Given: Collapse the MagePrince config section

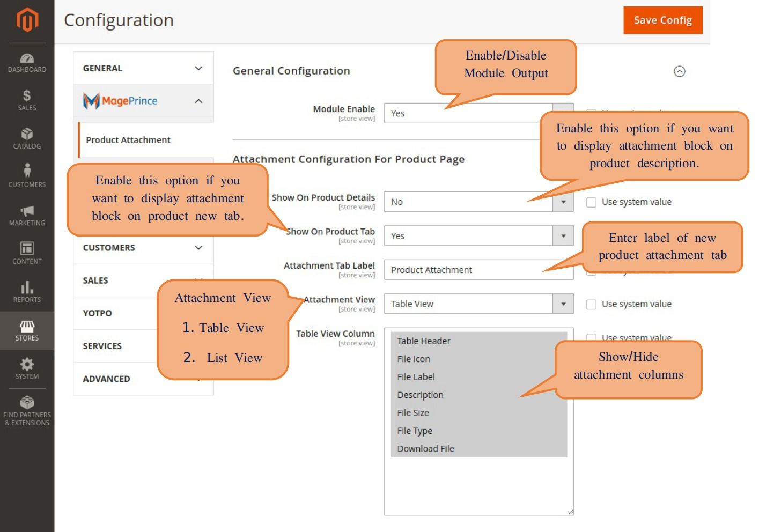Looking at the screenshot, I should pyautogui.click(x=143, y=101).
